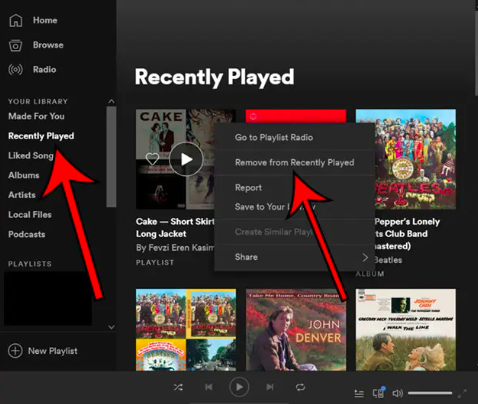Open the Sgt. Pepper's album cover
Viewport: 478px width, 404px height.
406,159
